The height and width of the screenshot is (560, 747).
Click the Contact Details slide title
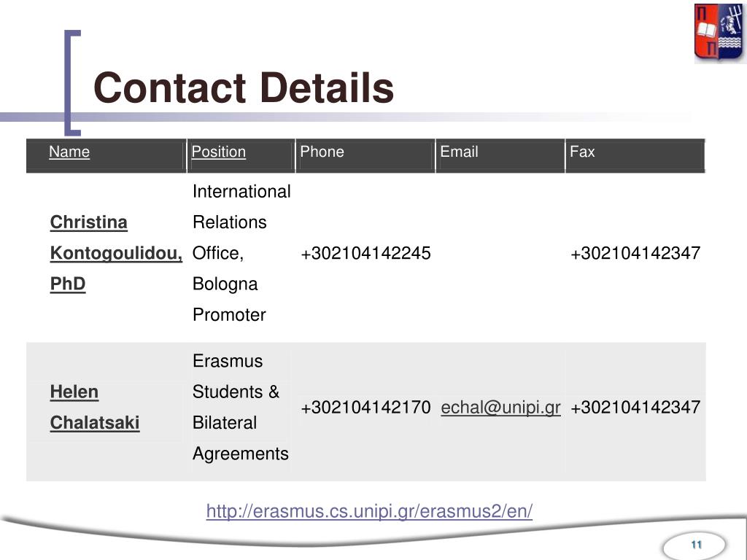[x=244, y=87]
